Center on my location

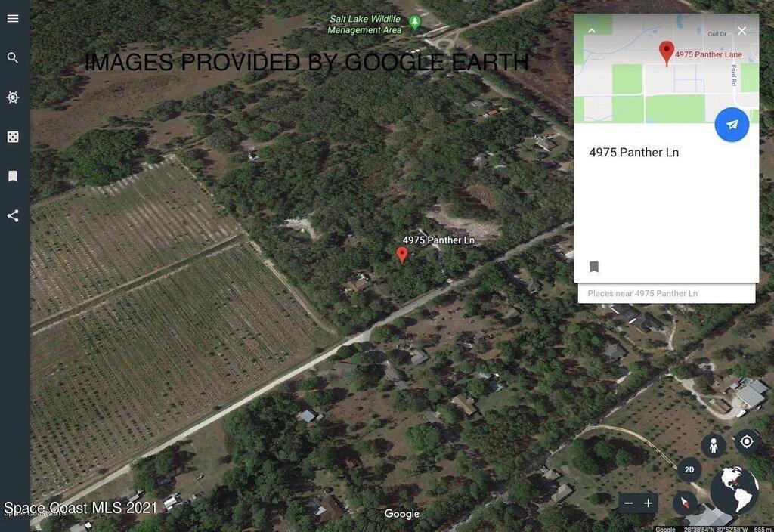pos(746,441)
